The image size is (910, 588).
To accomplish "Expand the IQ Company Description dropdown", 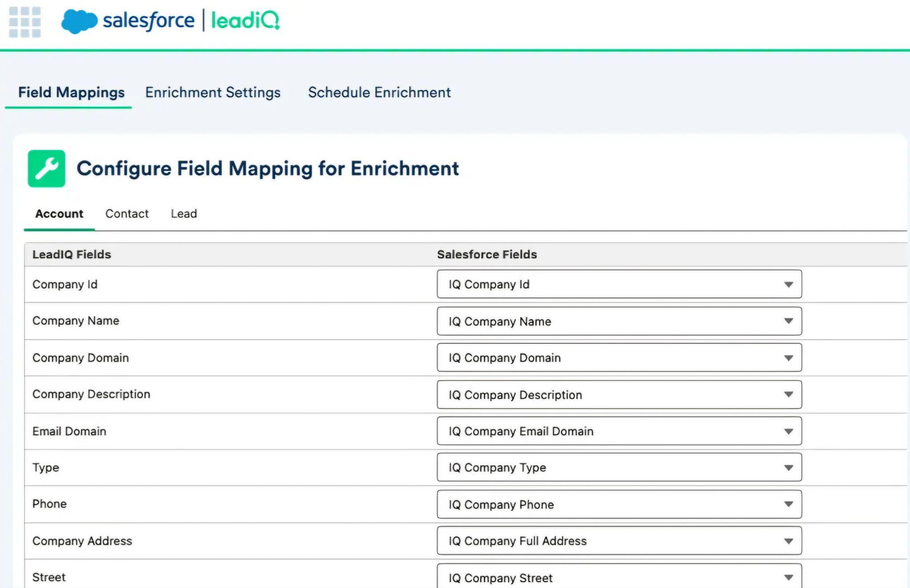I will click(x=619, y=395).
